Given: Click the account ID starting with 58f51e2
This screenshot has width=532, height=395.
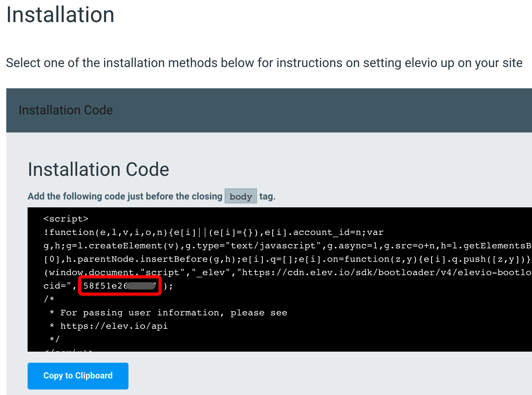Looking at the screenshot, I should click(x=120, y=286).
